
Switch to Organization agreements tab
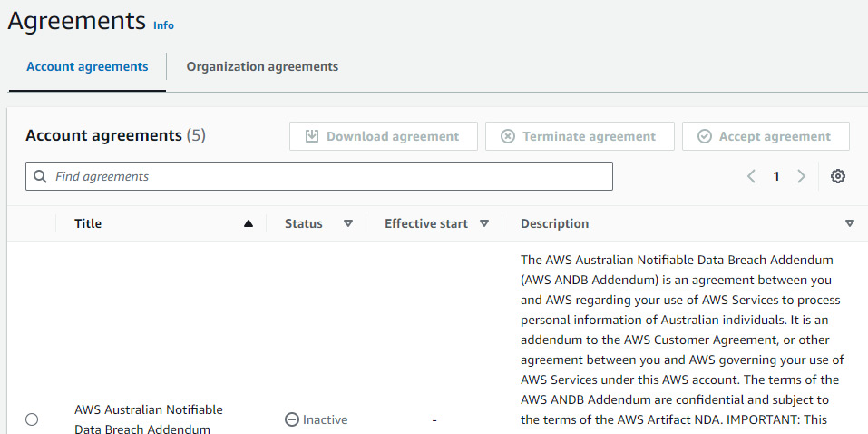[x=262, y=67]
